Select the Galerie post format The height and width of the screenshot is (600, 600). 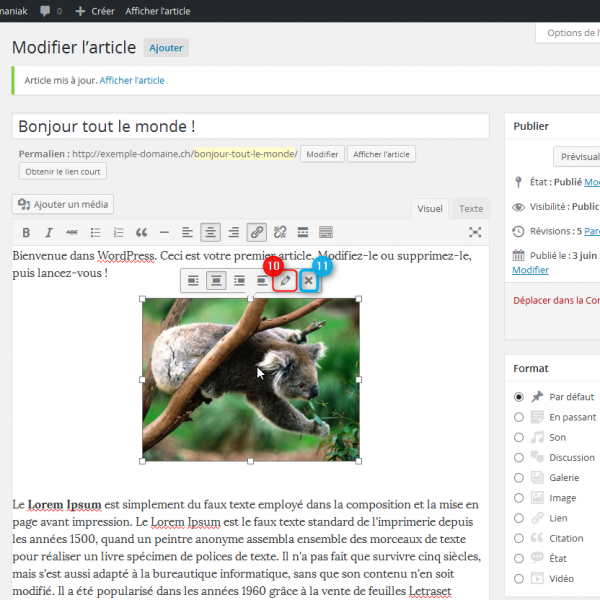tap(519, 477)
